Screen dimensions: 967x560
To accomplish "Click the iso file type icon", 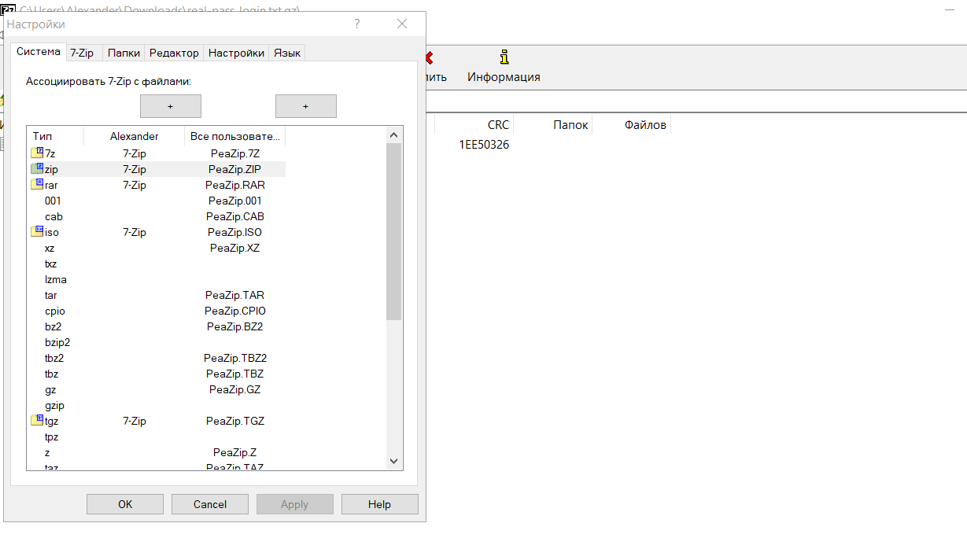I will pos(37,231).
